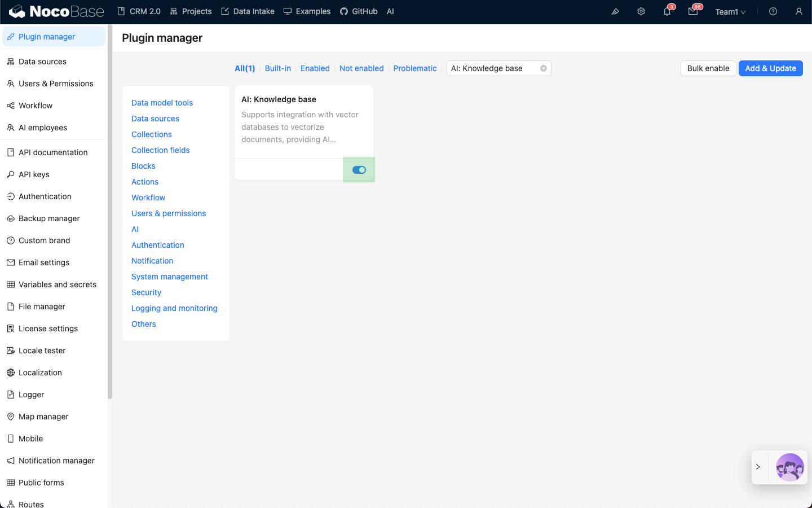Image resolution: width=812 pixels, height=508 pixels.
Task: Filter by Collection fields category
Action: click(x=161, y=150)
